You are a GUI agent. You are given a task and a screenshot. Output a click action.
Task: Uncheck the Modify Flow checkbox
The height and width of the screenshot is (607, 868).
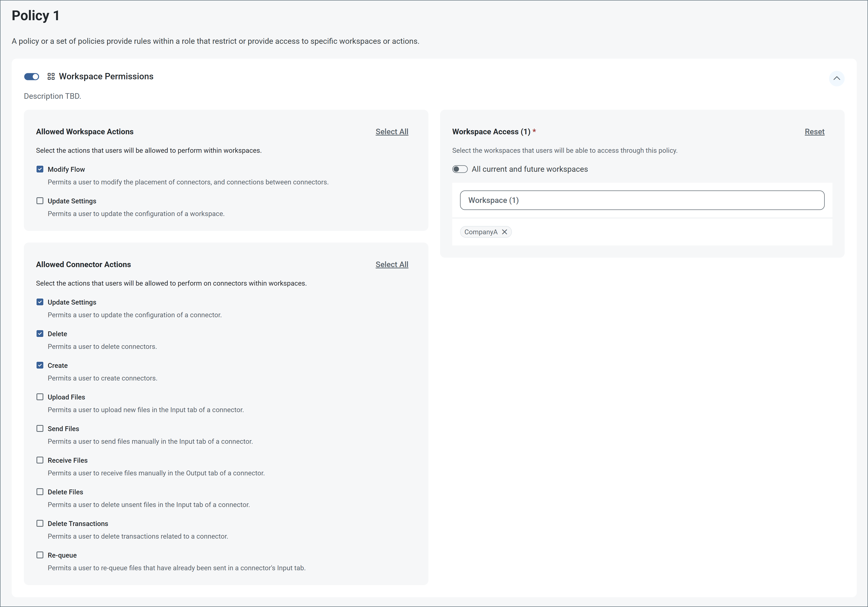tap(40, 169)
